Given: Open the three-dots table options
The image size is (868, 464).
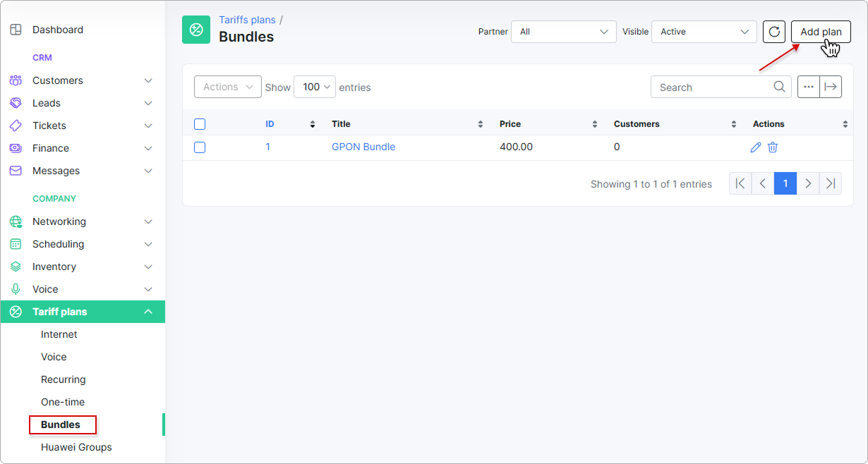Looking at the screenshot, I should pos(809,87).
